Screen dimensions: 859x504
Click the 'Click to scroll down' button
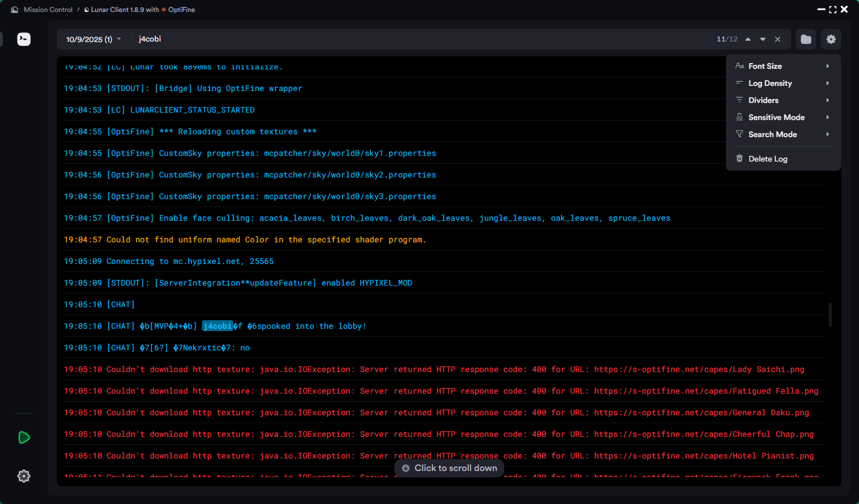(x=449, y=468)
